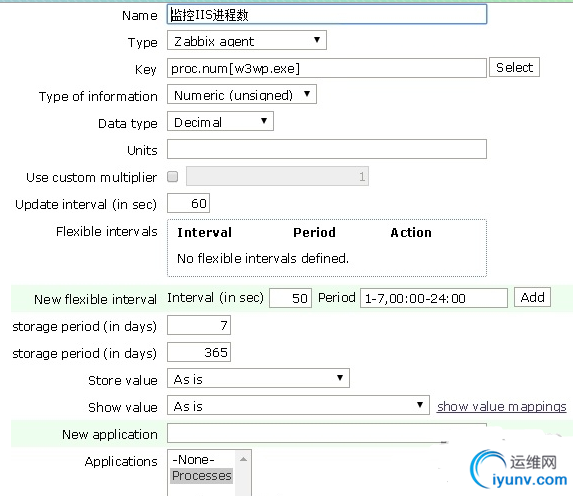
Task: Open Type of information dropdown
Action: pos(242,95)
